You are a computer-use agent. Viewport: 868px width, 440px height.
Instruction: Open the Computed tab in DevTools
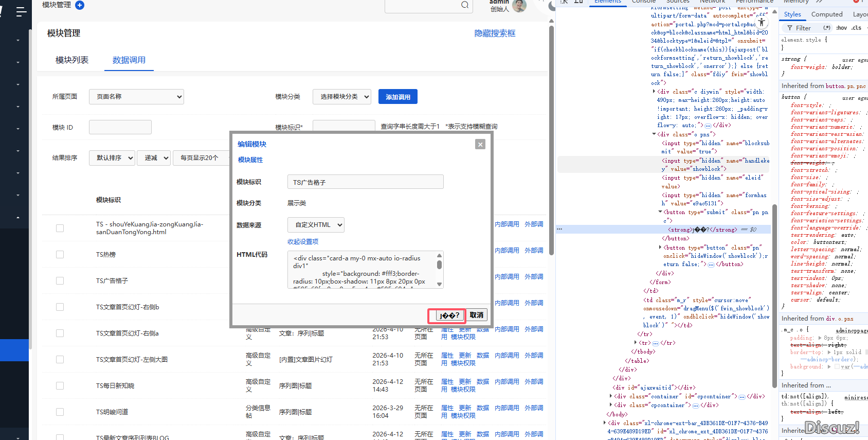click(x=826, y=14)
